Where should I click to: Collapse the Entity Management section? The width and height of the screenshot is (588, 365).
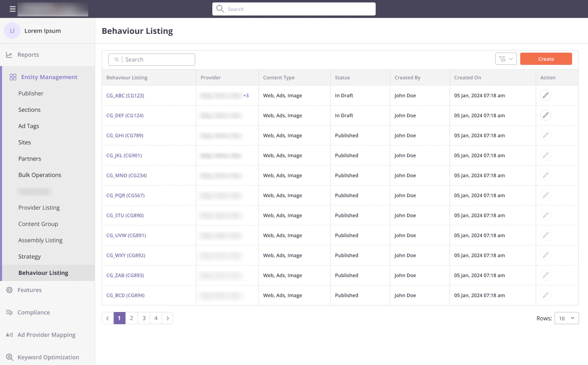click(x=48, y=77)
